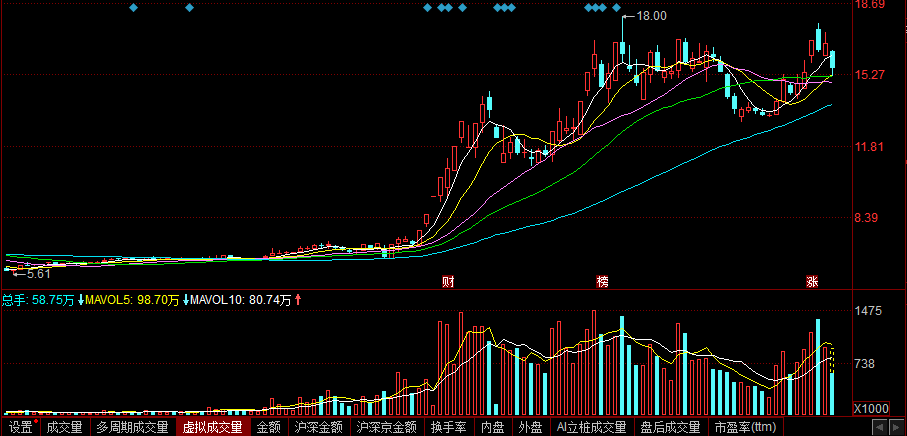Image resolution: width=907 pixels, height=436 pixels.
Task: Open the 涨 event marker on timeline
Action: pyautogui.click(x=812, y=282)
